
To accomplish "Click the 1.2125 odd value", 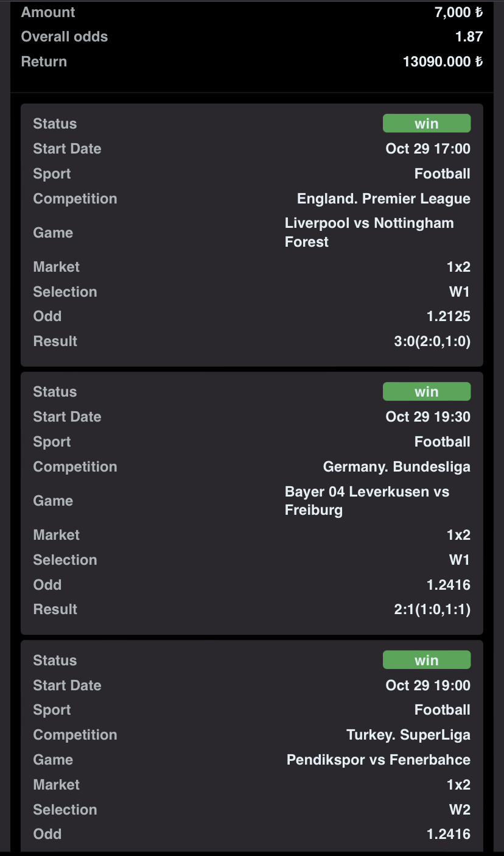I will click(449, 316).
